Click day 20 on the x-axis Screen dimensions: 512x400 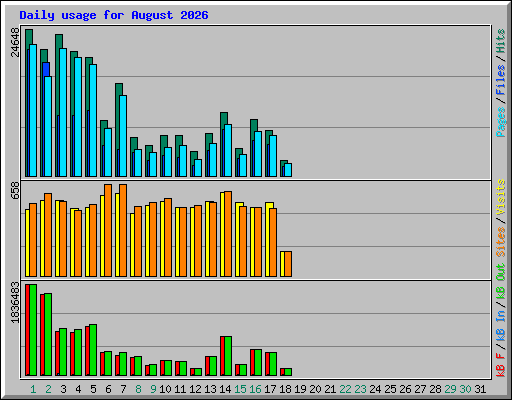click(315, 389)
